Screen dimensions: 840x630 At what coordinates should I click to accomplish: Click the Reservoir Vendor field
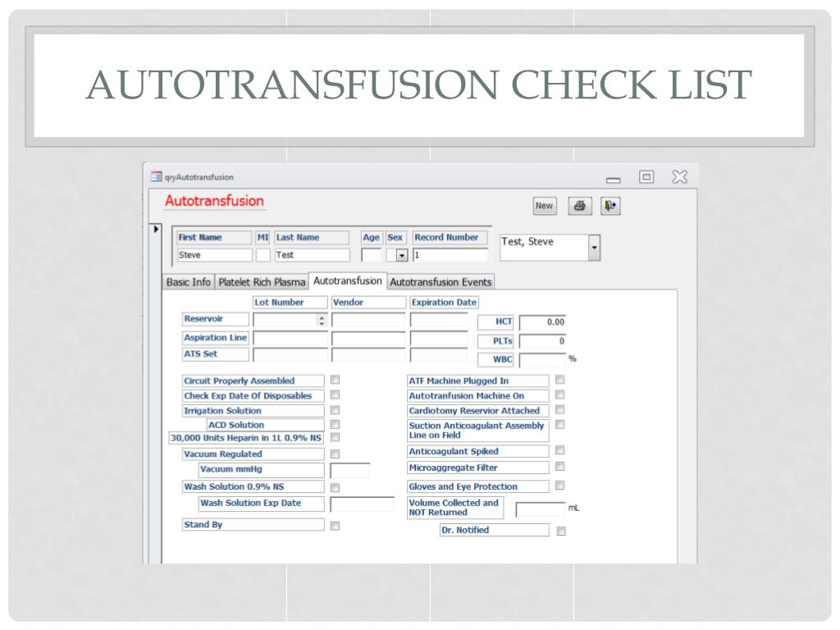tap(368, 320)
